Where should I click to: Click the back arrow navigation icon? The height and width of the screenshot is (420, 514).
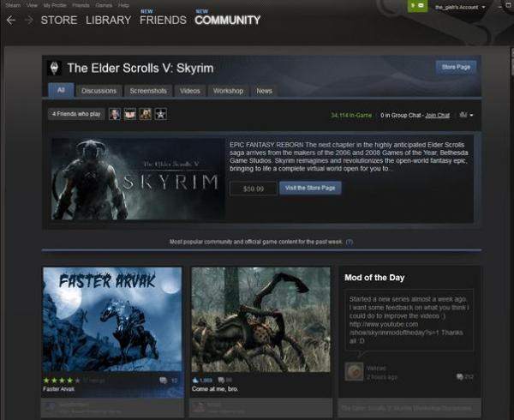pos(10,20)
